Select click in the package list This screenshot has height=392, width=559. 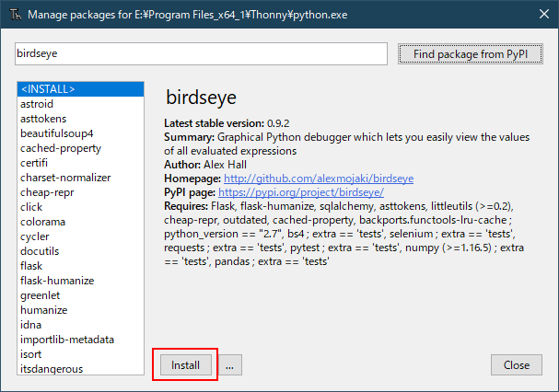80,207
